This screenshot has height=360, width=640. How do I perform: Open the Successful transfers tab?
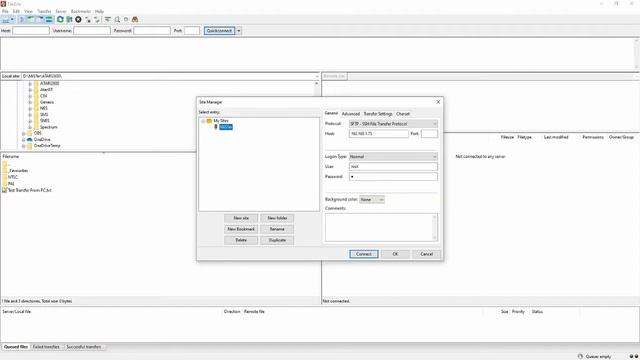tap(84, 347)
